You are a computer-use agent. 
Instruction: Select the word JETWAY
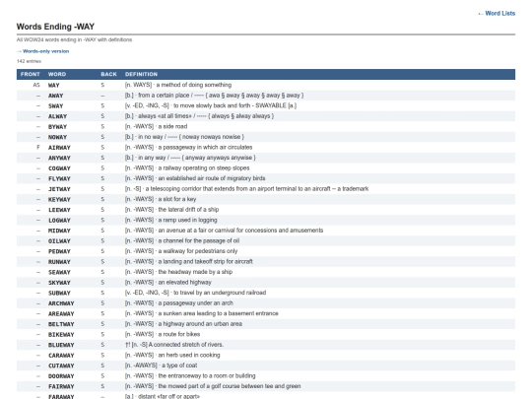click(x=59, y=189)
